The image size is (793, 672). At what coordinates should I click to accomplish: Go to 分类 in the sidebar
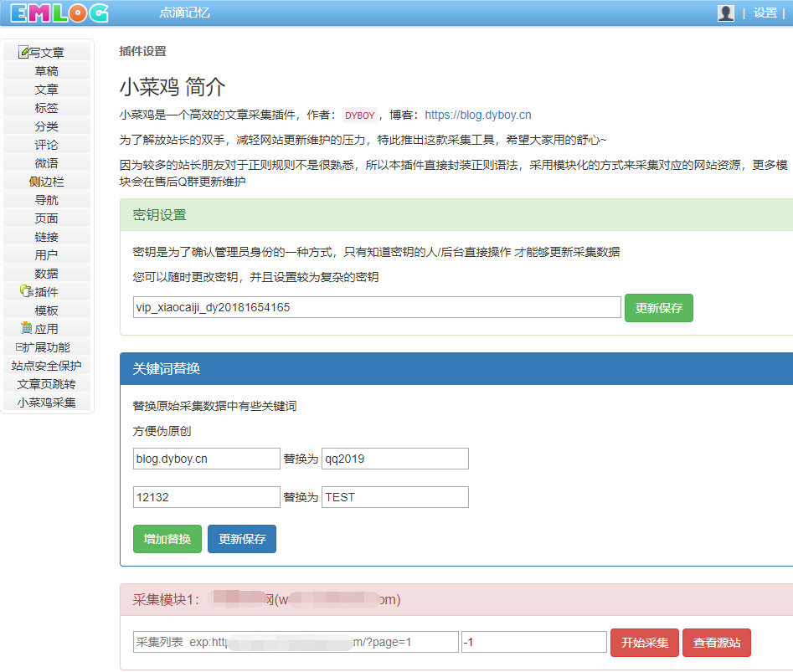(x=47, y=126)
